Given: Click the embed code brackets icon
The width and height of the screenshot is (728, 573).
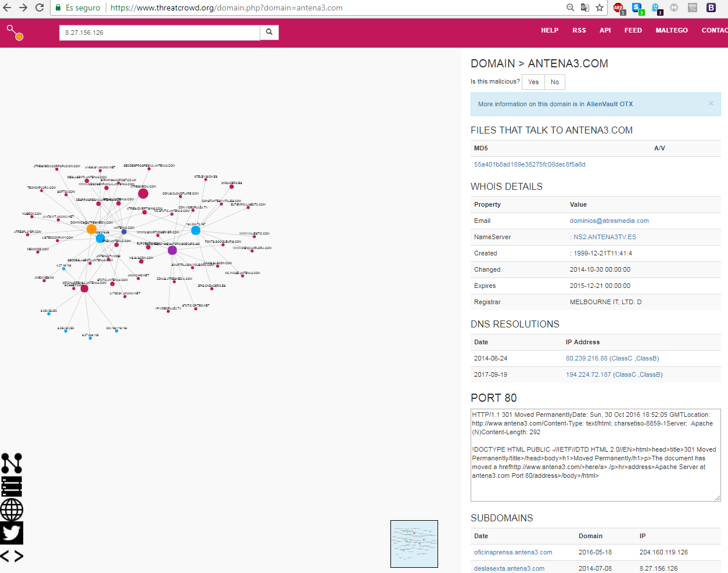Looking at the screenshot, I should [x=12, y=556].
